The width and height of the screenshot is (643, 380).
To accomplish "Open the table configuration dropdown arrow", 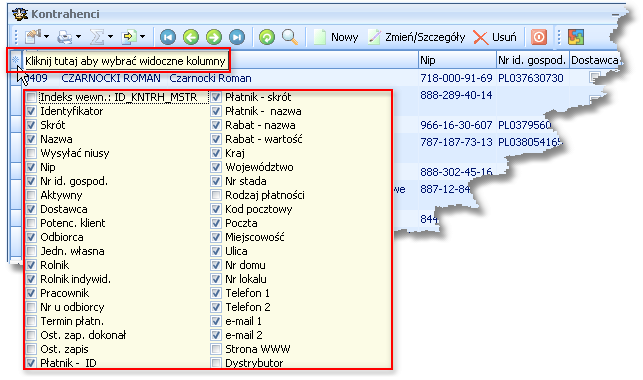I will click(46, 37).
